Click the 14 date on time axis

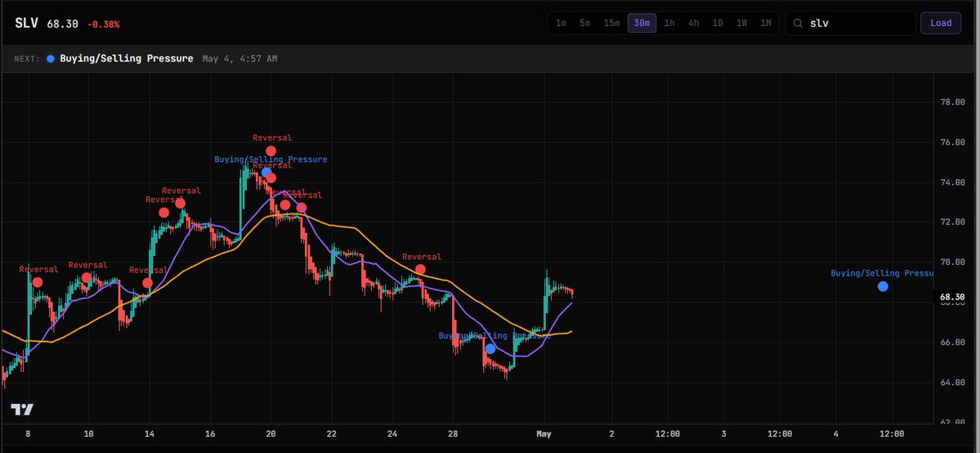[x=150, y=433]
